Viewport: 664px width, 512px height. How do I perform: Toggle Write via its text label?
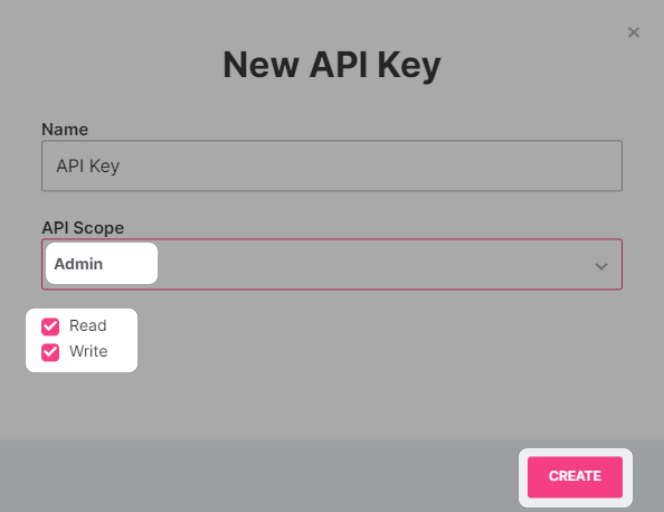pos(88,352)
